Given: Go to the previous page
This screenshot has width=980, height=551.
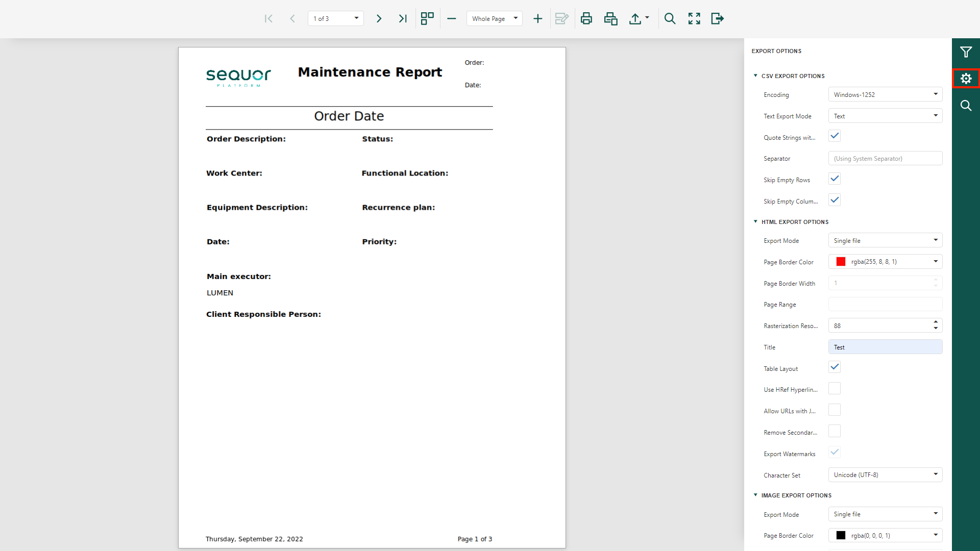Looking at the screenshot, I should click(292, 19).
